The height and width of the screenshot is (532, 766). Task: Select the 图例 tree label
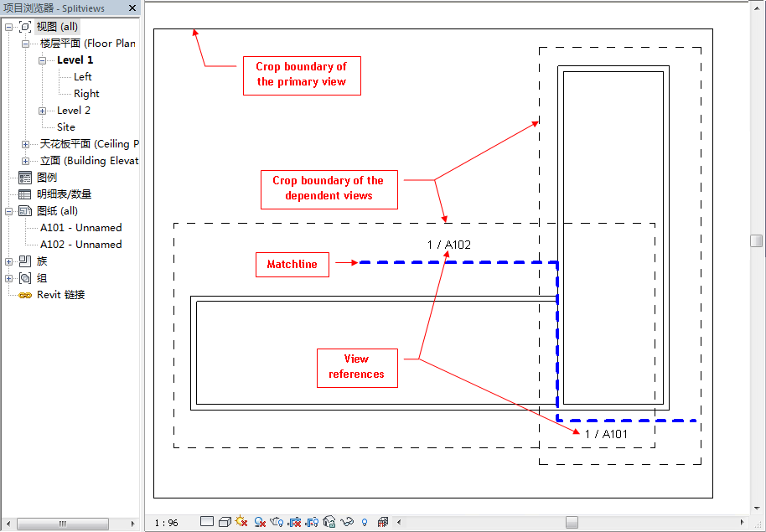pyautogui.click(x=47, y=178)
